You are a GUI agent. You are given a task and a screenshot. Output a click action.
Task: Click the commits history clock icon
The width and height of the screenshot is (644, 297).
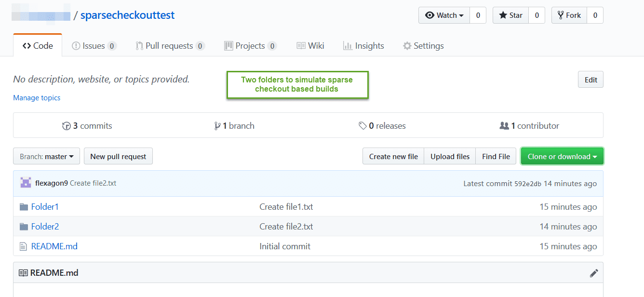(x=67, y=126)
